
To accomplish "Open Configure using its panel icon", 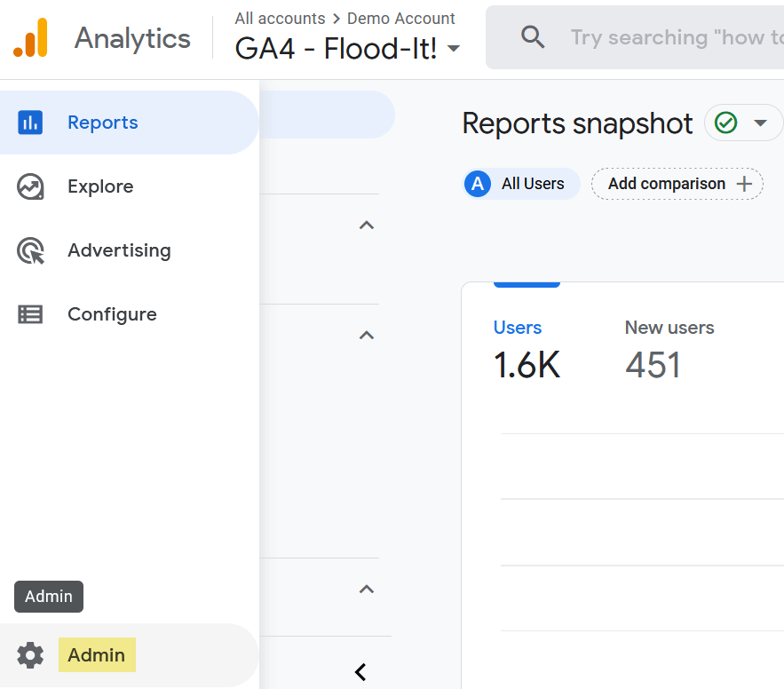I will (x=30, y=314).
